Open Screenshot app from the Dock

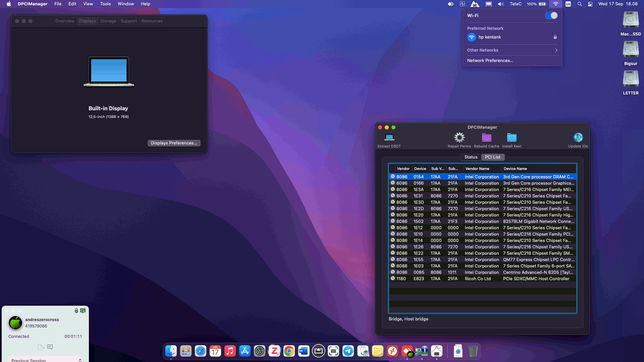coord(333,351)
